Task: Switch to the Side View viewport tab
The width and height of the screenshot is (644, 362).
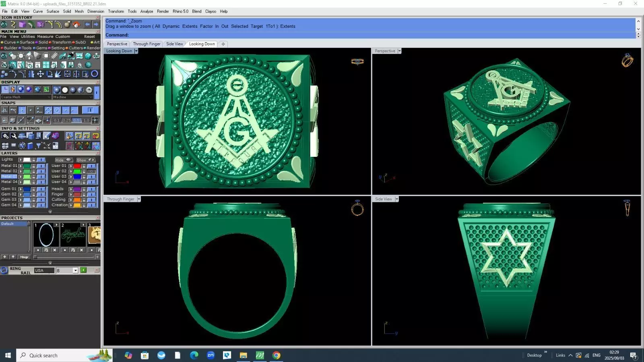Action: coord(174,44)
